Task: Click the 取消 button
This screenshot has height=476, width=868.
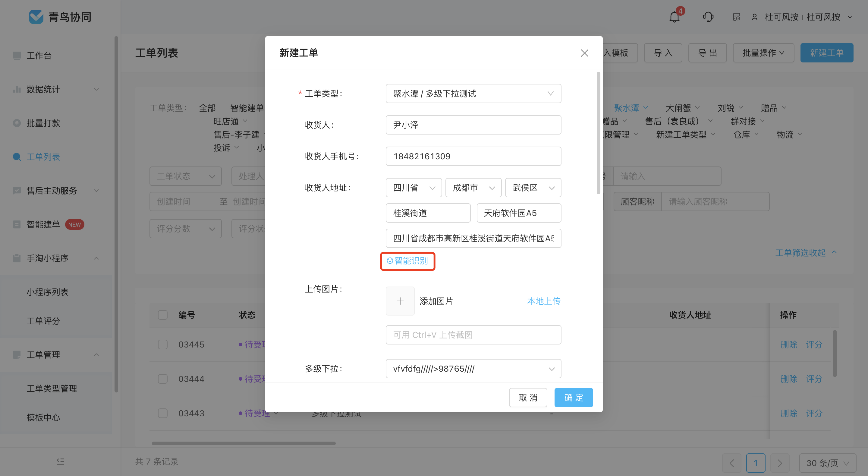Action: [x=528, y=397]
